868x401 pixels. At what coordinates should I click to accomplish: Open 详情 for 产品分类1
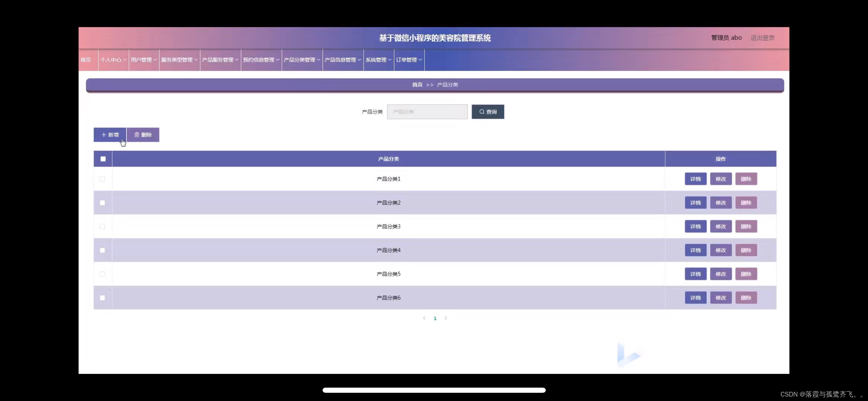pos(696,179)
